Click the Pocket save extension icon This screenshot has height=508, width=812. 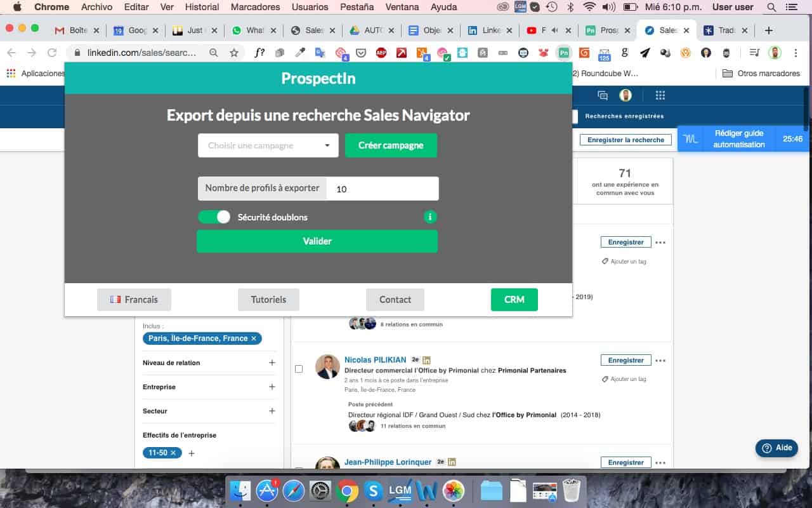coord(361,53)
